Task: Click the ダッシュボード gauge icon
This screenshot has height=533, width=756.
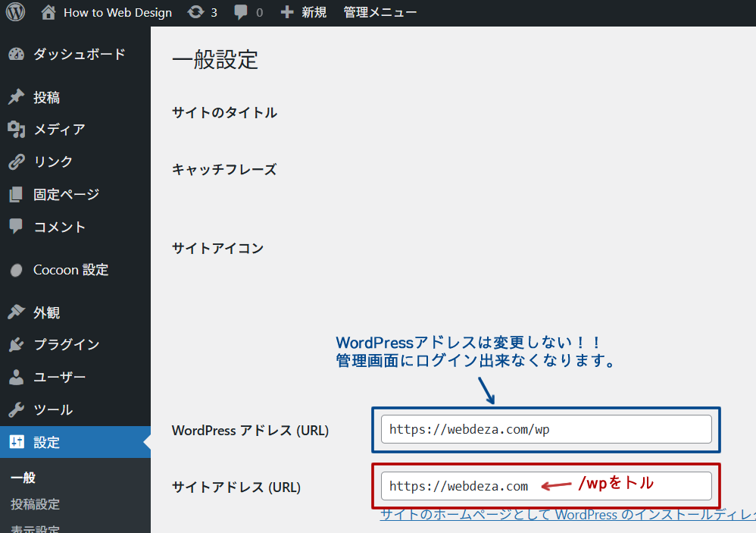Action: coord(17,54)
